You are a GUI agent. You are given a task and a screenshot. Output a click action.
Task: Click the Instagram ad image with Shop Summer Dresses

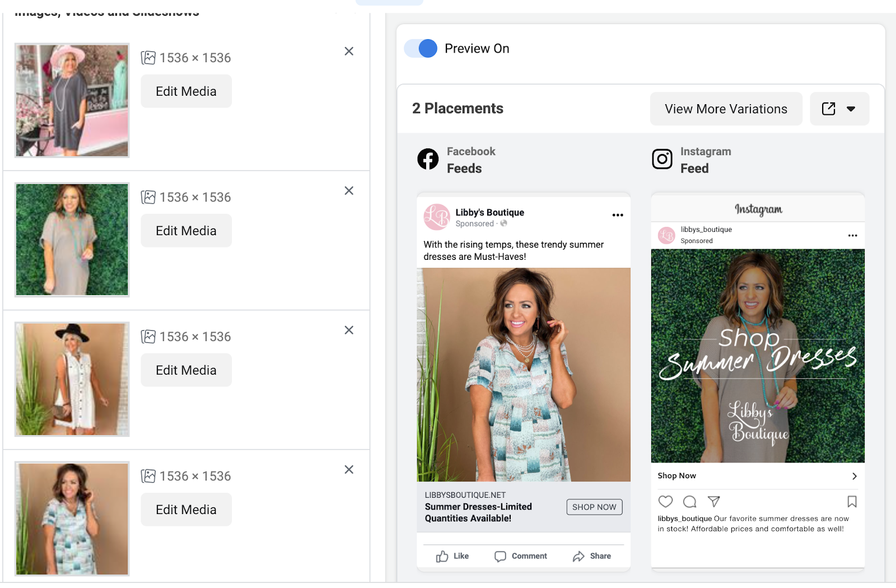758,356
